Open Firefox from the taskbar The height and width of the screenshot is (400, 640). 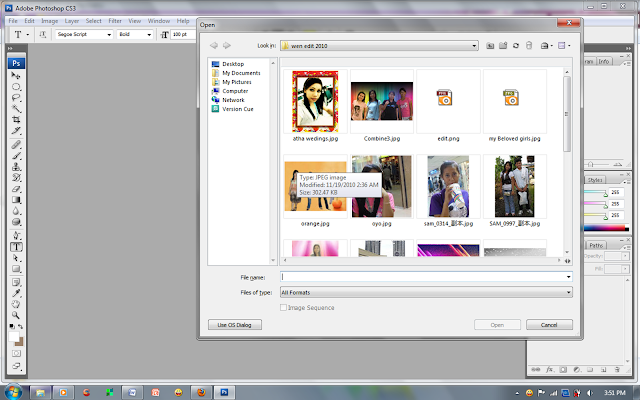coord(201,392)
